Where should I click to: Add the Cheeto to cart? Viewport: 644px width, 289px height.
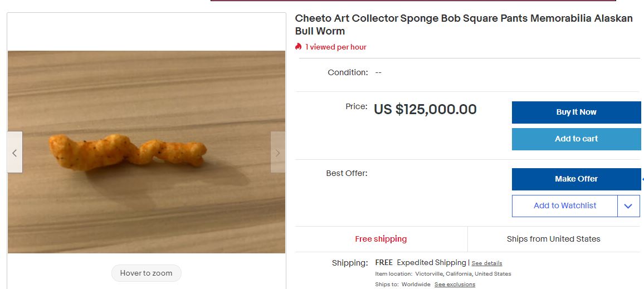pos(576,139)
